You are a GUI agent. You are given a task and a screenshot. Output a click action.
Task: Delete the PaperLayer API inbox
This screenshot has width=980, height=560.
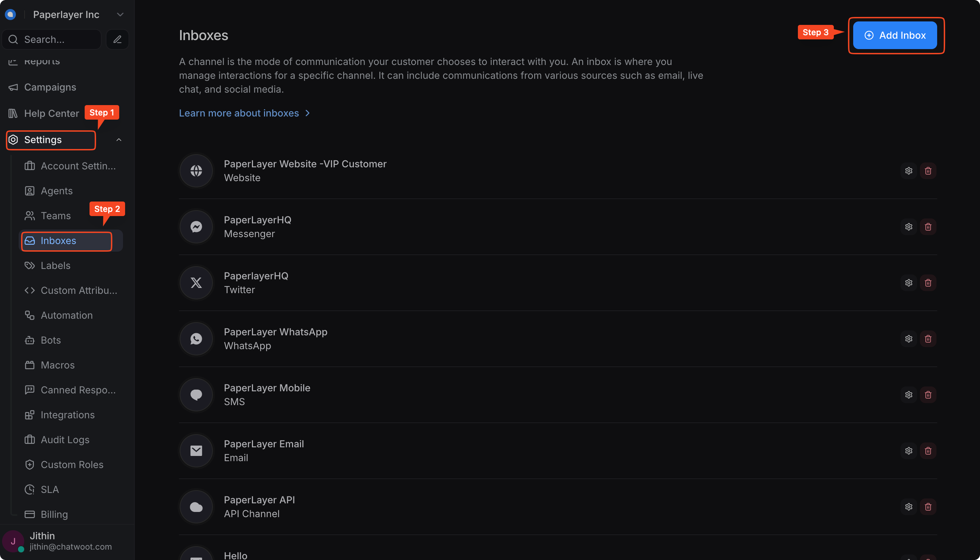928,507
